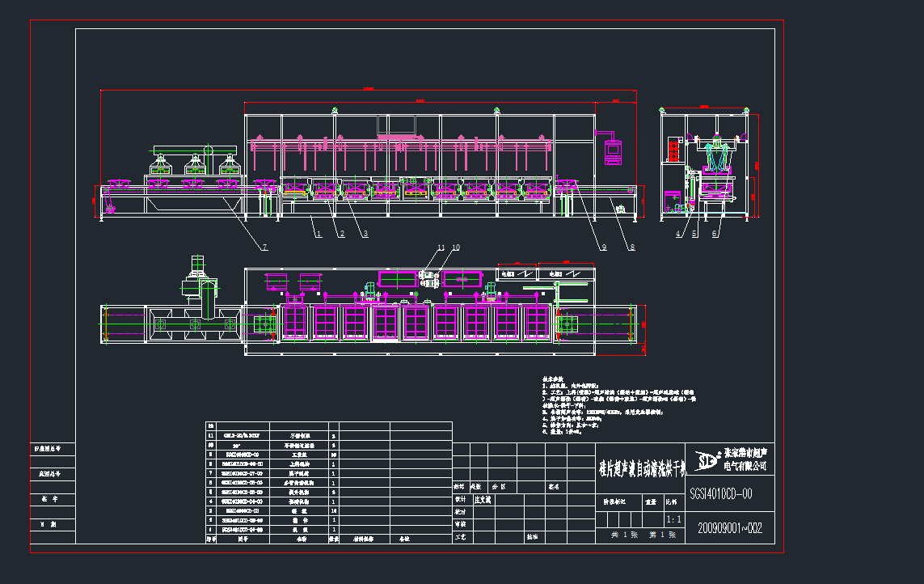Select the blower motor in plan view
924x584 pixels.
(196, 275)
